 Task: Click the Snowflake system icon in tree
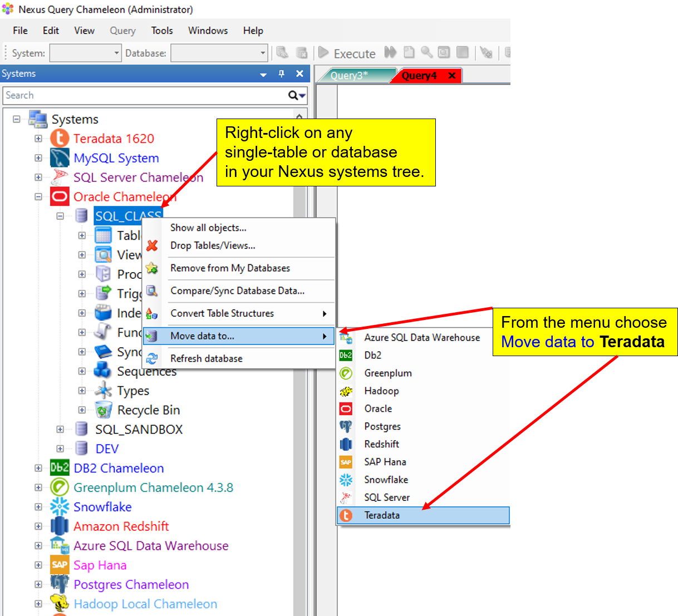coord(60,507)
